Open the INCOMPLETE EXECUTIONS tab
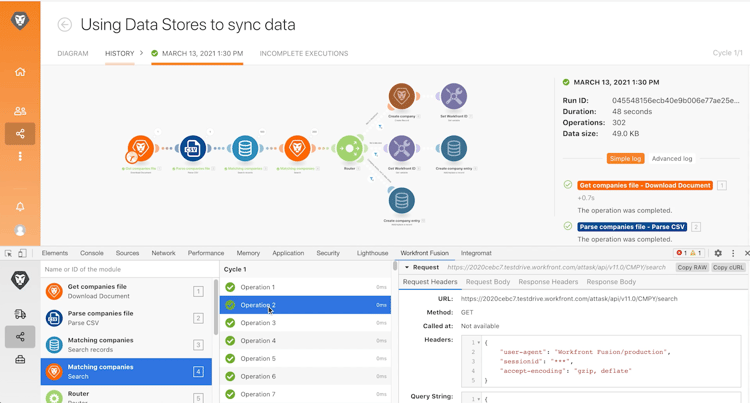The image size is (750, 403). point(304,54)
